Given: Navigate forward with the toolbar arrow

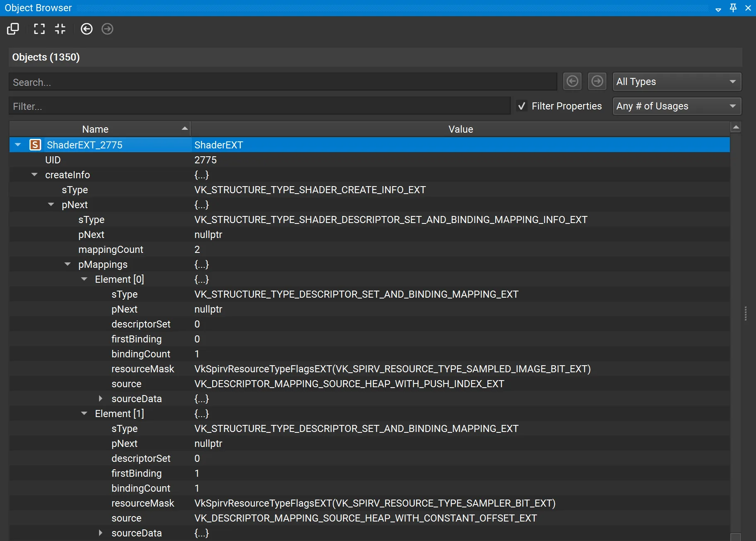Looking at the screenshot, I should tap(107, 29).
